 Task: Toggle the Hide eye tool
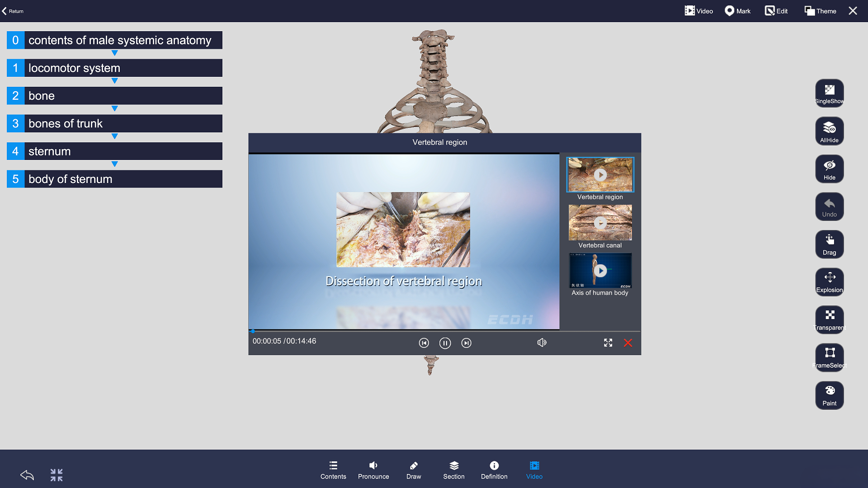click(829, 169)
